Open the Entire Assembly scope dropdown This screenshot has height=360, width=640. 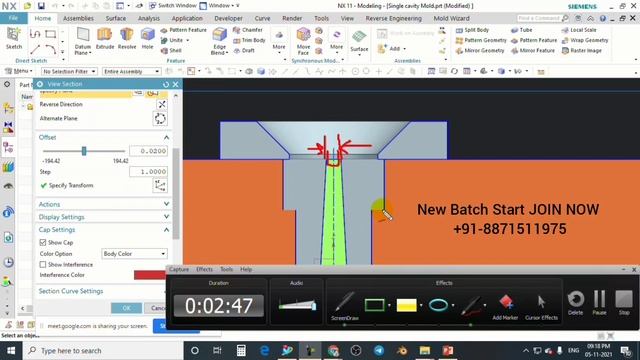coord(131,71)
